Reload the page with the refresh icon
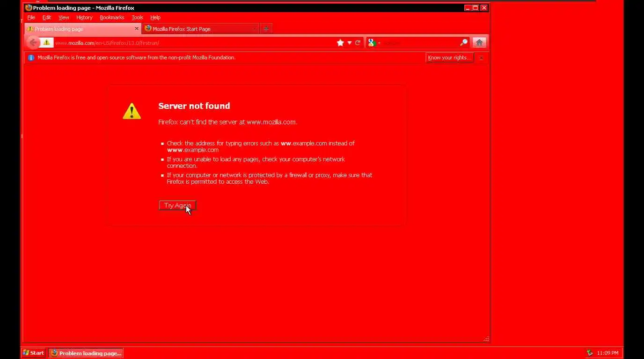Viewport: 644px width, 359px height. (x=358, y=43)
